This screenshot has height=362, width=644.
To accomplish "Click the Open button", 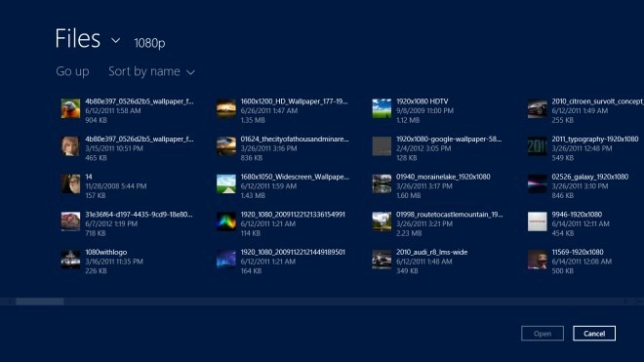I will click(x=543, y=334).
